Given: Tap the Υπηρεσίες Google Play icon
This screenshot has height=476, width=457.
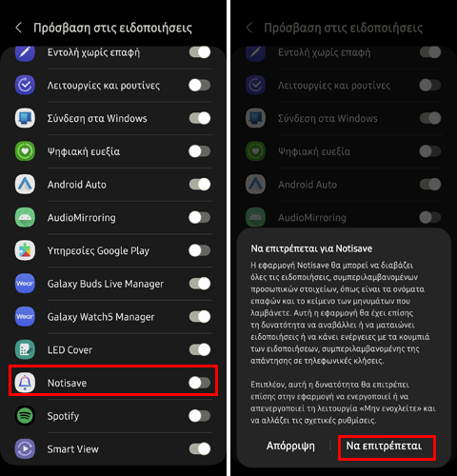Looking at the screenshot, I should (x=25, y=250).
